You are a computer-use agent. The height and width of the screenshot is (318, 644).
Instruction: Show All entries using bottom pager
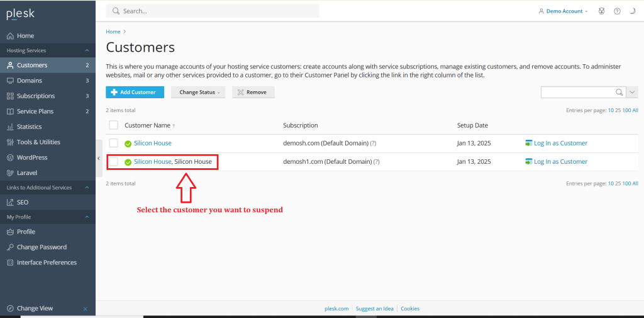(x=635, y=183)
